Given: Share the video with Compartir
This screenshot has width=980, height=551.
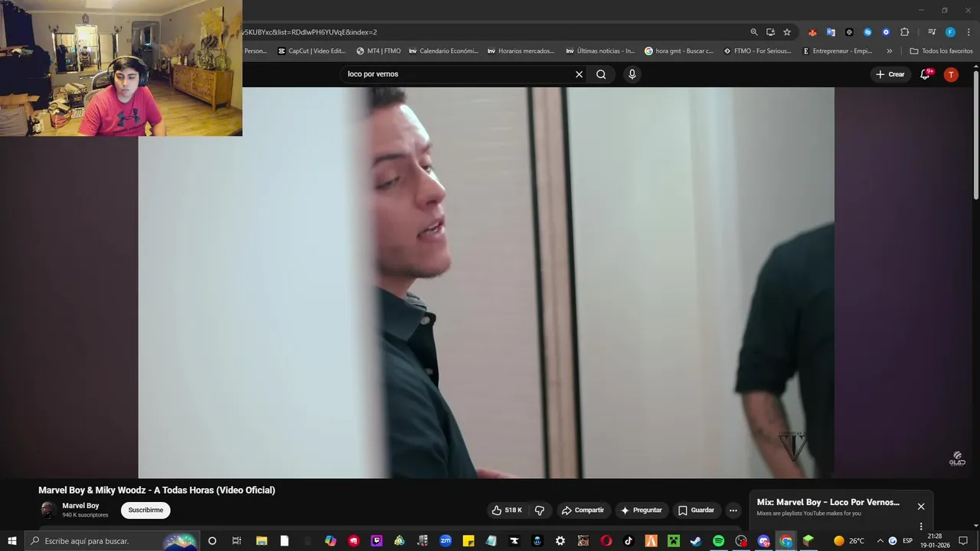Looking at the screenshot, I should click(582, 510).
